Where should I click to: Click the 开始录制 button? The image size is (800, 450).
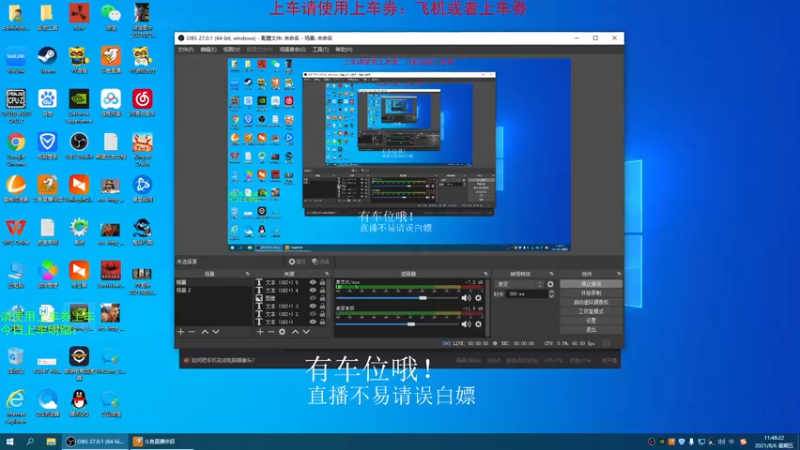(x=591, y=293)
